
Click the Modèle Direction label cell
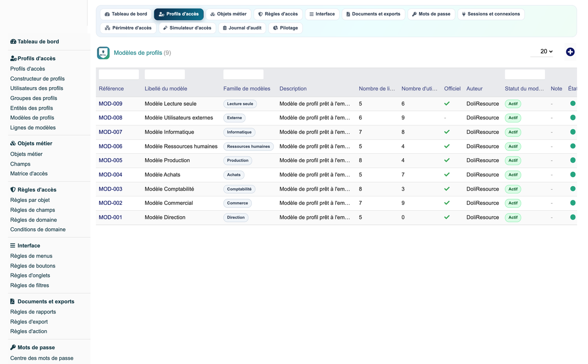tap(165, 218)
